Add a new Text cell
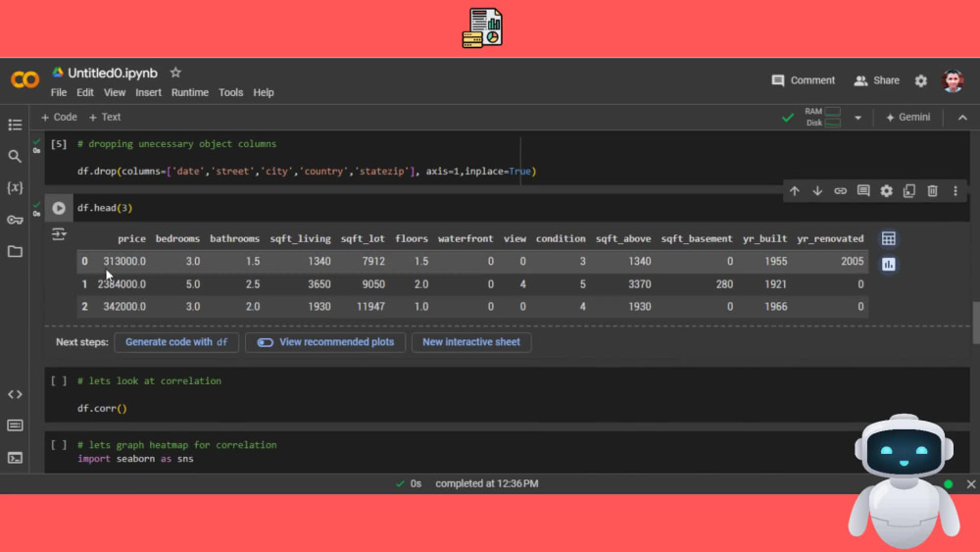 [105, 117]
